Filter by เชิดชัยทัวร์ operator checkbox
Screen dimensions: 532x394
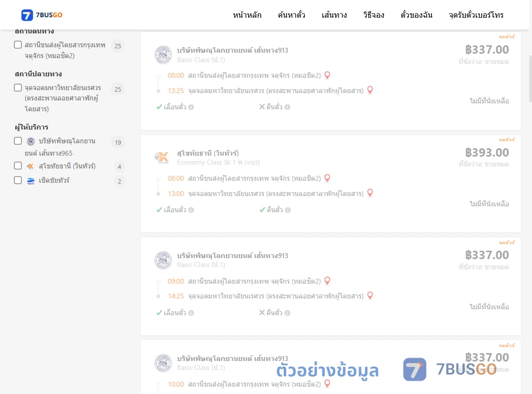18,180
